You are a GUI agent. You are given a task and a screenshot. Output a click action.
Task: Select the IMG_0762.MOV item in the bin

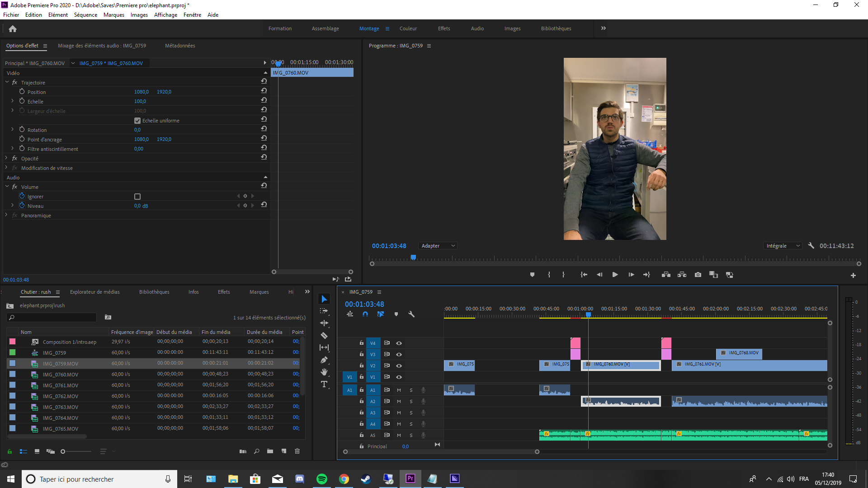(60, 396)
